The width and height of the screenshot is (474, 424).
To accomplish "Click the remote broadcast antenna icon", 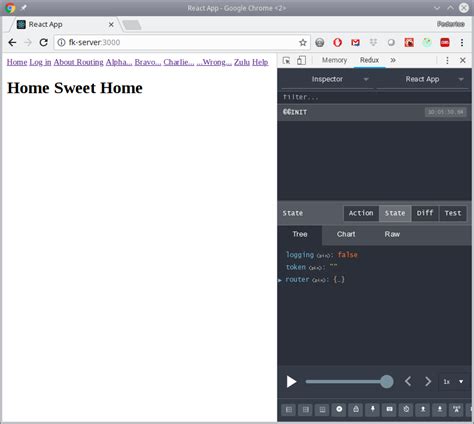I will click(456, 409).
